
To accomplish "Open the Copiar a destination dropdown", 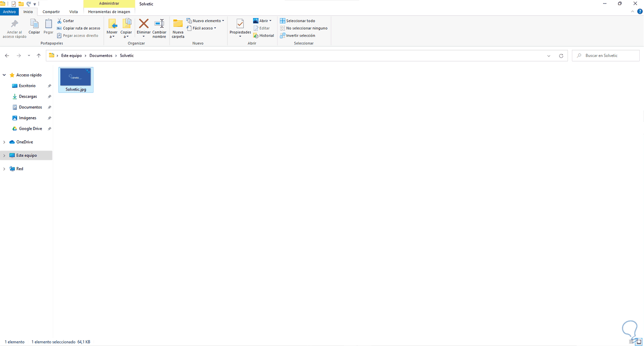I will [x=126, y=34].
